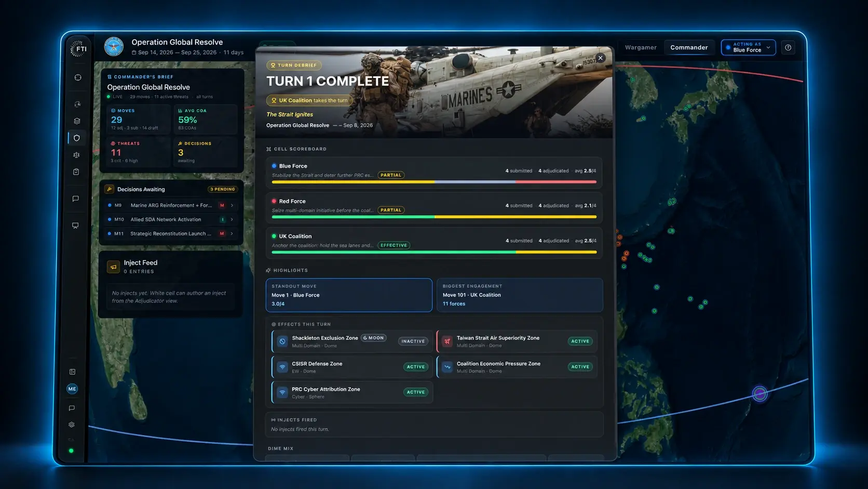This screenshot has width=868, height=489.
Task: Click the UK Coalition scoreboard progress bar
Action: pos(434,252)
